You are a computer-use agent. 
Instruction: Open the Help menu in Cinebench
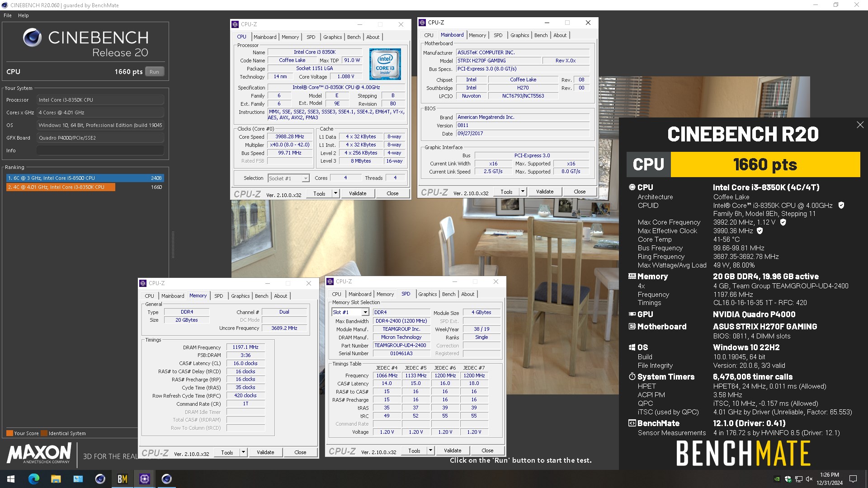click(x=24, y=15)
